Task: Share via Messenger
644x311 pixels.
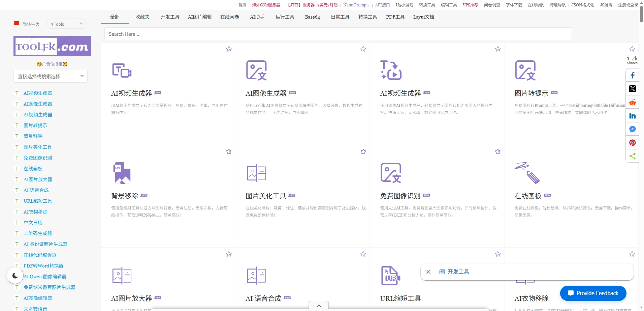Action: click(x=632, y=129)
